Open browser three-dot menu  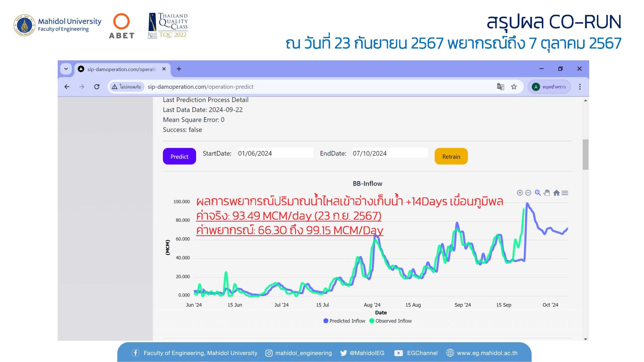pos(580,87)
